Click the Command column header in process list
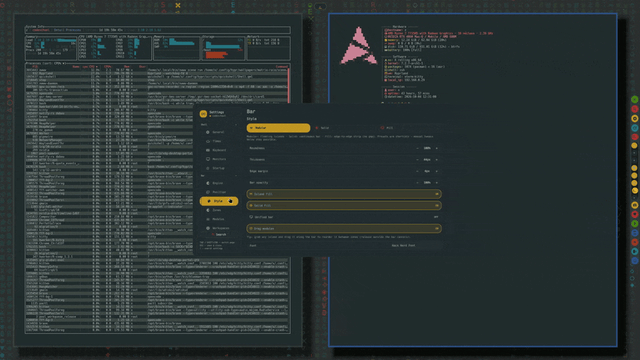This screenshot has height=360, width=640. 282,67
